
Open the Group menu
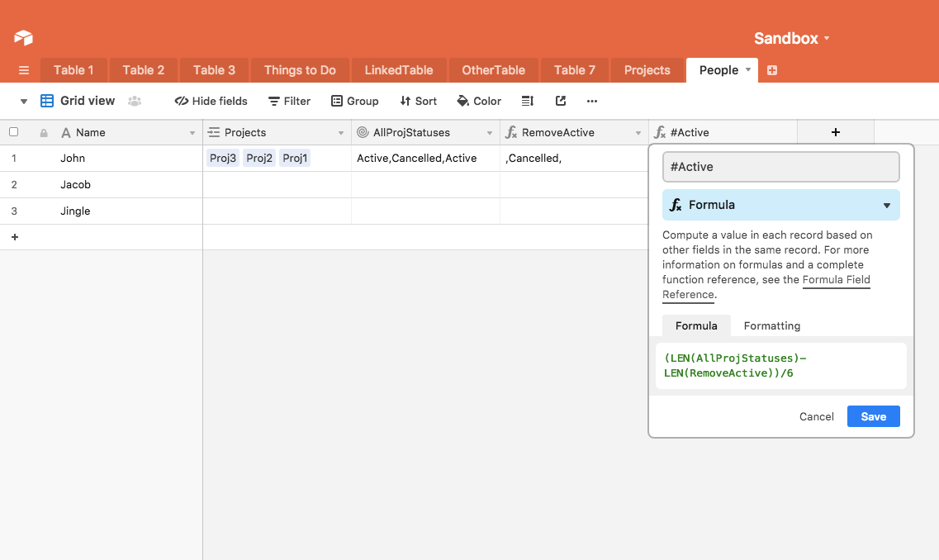pyautogui.click(x=354, y=101)
